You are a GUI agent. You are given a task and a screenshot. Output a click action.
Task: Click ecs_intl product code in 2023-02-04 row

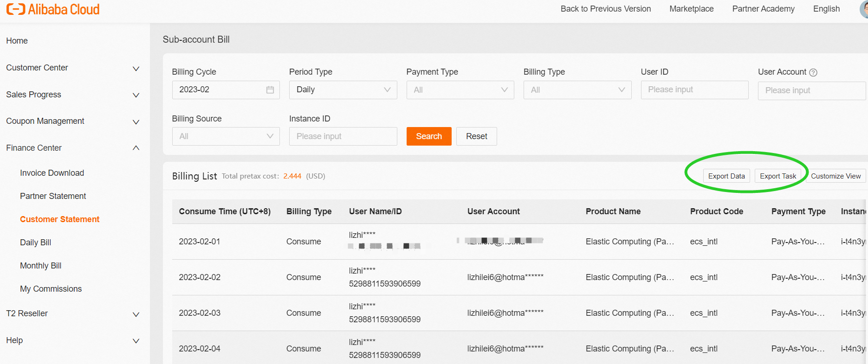tap(704, 349)
